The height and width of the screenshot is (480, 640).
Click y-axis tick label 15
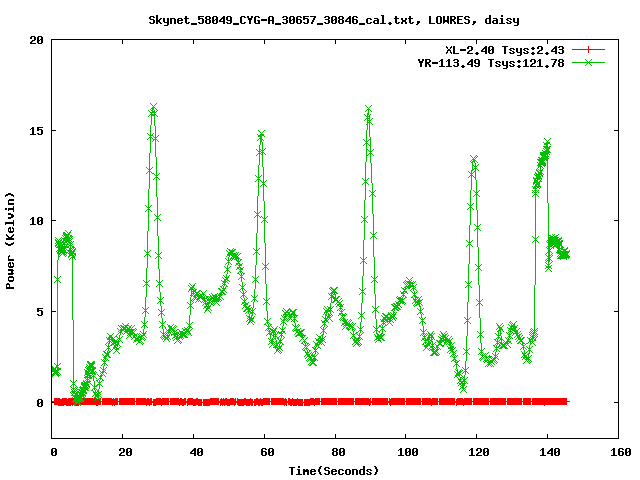tap(37, 131)
